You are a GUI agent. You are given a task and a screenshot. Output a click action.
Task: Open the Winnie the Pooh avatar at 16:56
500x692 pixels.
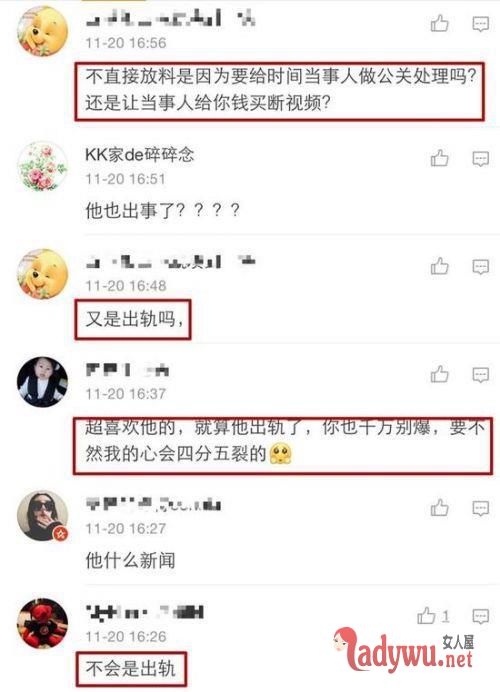pyautogui.click(x=42, y=31)
